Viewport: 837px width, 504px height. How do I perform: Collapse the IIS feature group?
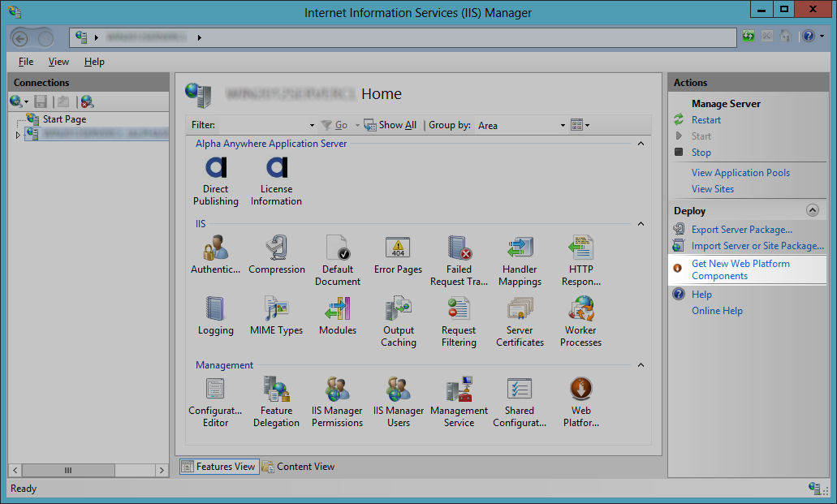click(x=641, y=224)
